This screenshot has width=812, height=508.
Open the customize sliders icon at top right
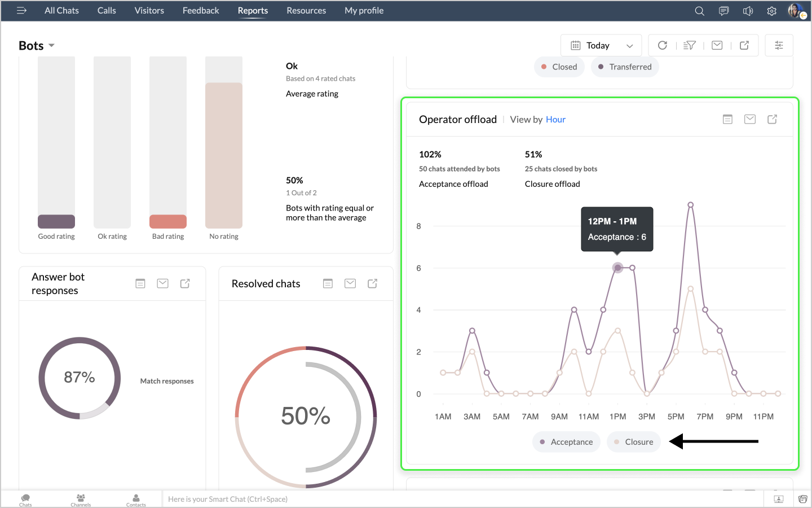779,46
